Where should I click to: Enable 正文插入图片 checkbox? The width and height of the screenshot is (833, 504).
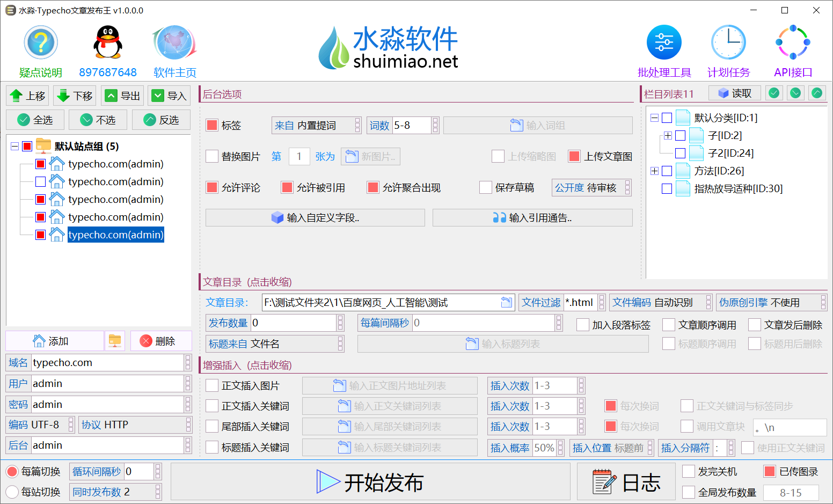(212, 385)
